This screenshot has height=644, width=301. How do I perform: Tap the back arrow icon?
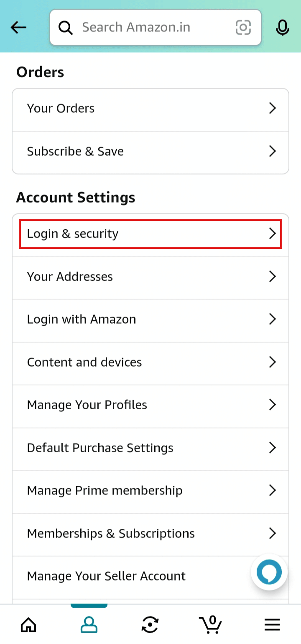click(19, 28)
